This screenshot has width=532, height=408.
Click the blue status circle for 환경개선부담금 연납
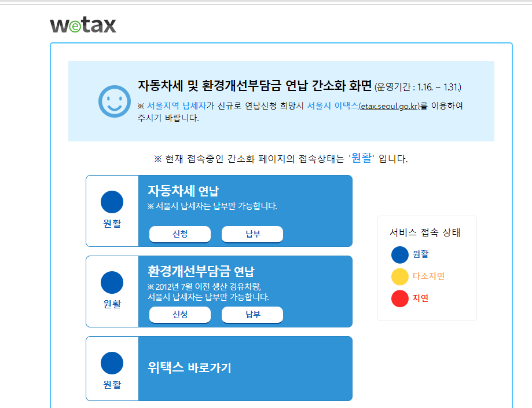pos(111,283)
